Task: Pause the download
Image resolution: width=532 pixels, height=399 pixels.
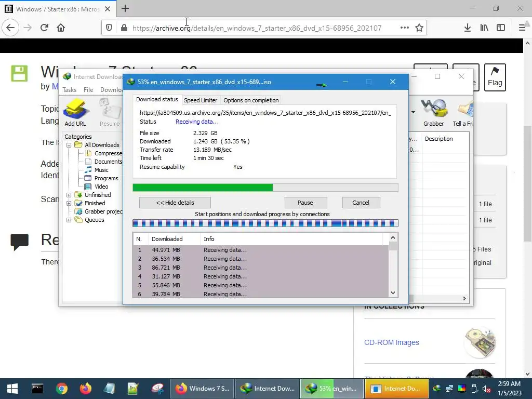Action: coord(305,203)
